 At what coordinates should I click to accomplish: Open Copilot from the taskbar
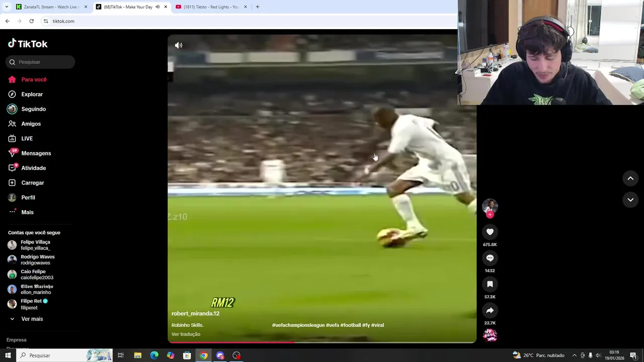click(171, 355)
